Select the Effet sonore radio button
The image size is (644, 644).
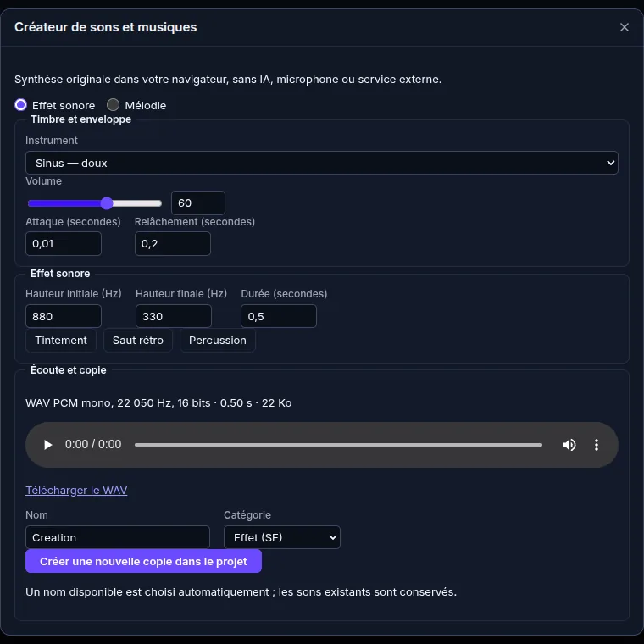click(x=20, y=105)
